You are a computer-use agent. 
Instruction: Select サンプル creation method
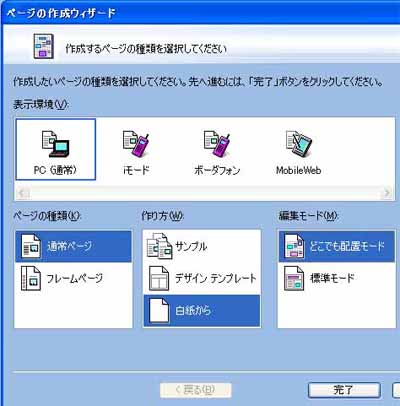point(202,246)
